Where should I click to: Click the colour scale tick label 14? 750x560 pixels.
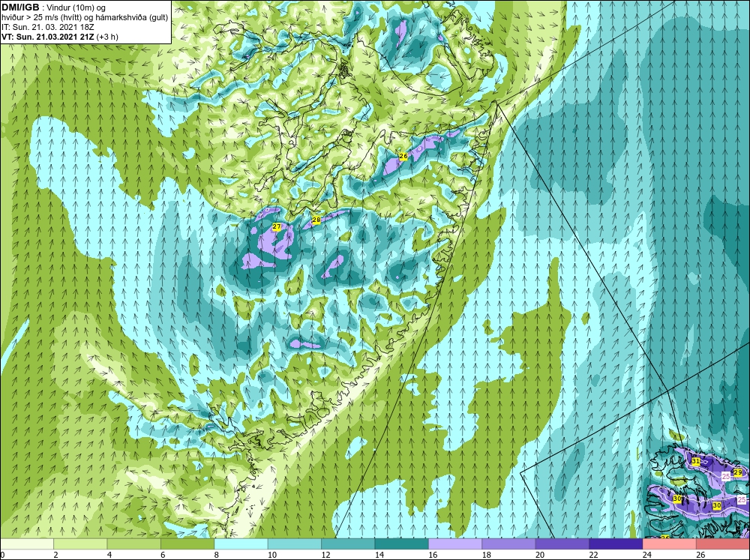coord(379,555)
